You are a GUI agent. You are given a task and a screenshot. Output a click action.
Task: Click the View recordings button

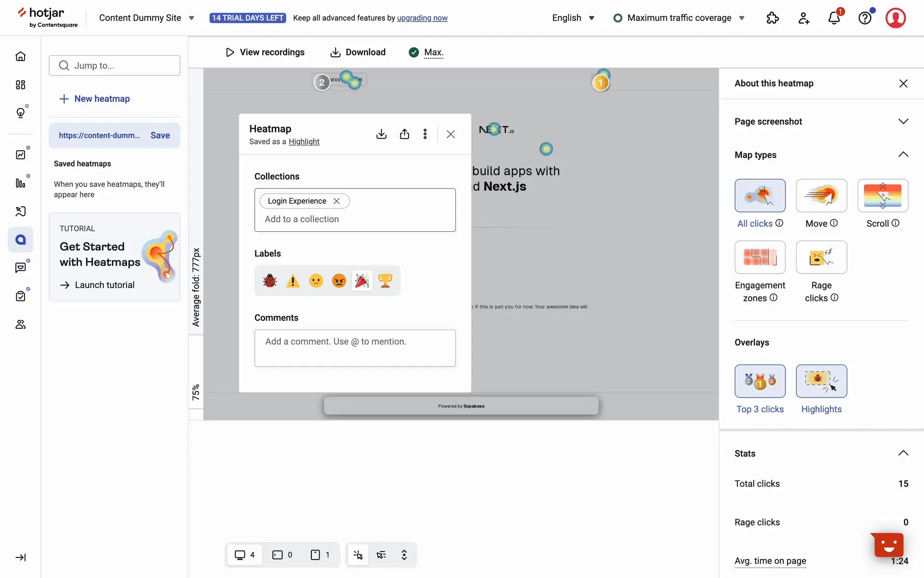tap(265, 52)
